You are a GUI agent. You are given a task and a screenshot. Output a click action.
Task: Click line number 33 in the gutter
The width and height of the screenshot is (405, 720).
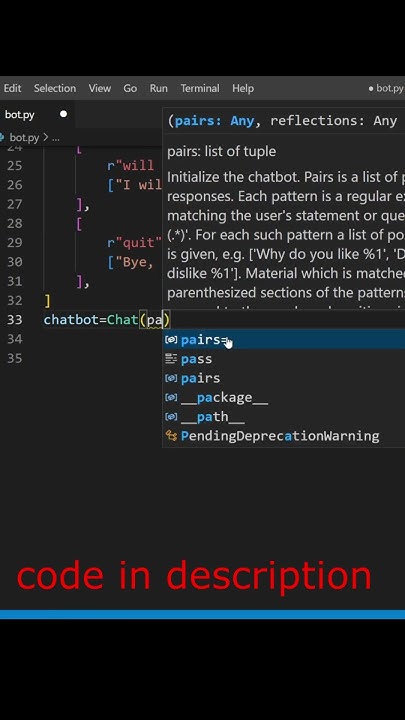(15, 320)
